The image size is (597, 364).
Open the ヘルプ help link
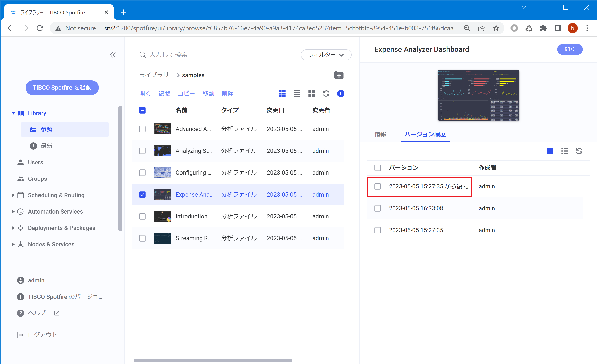tap(38, 313)
